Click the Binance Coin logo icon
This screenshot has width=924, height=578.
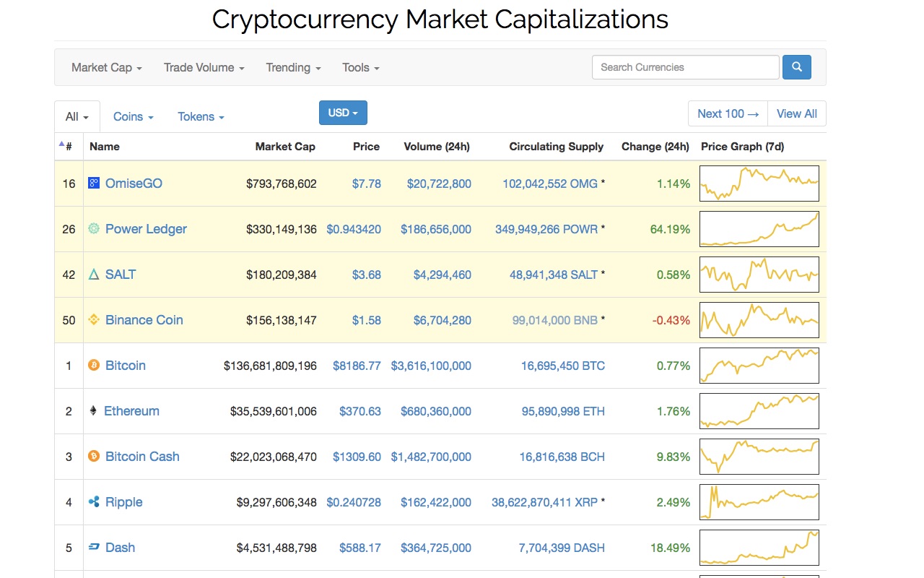click(x=93, y=319)
